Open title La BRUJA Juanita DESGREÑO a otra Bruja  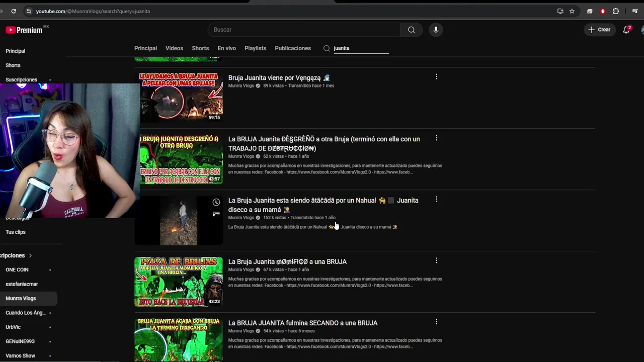[324, 144]
